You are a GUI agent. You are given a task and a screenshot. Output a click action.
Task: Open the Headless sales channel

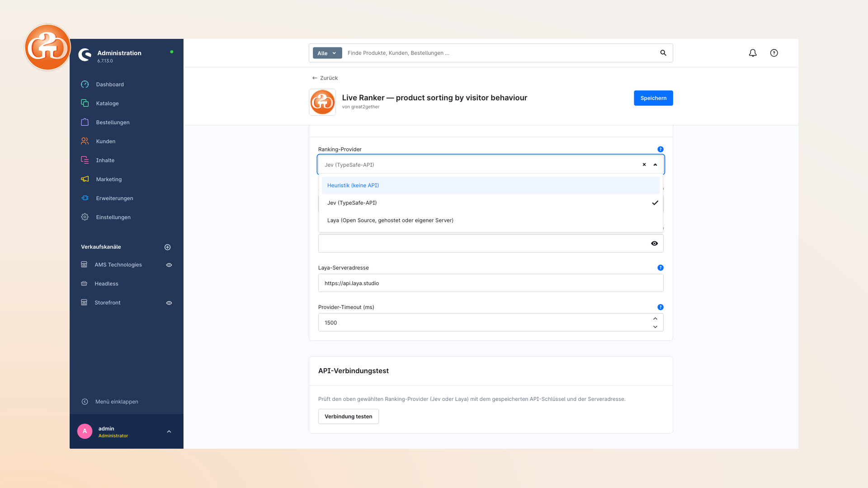106,284
